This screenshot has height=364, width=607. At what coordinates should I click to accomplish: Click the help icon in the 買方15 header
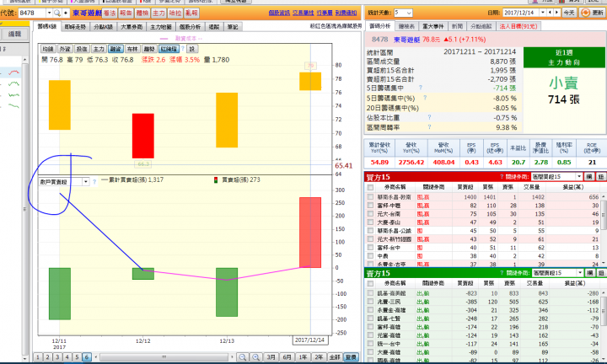point(502,177)
